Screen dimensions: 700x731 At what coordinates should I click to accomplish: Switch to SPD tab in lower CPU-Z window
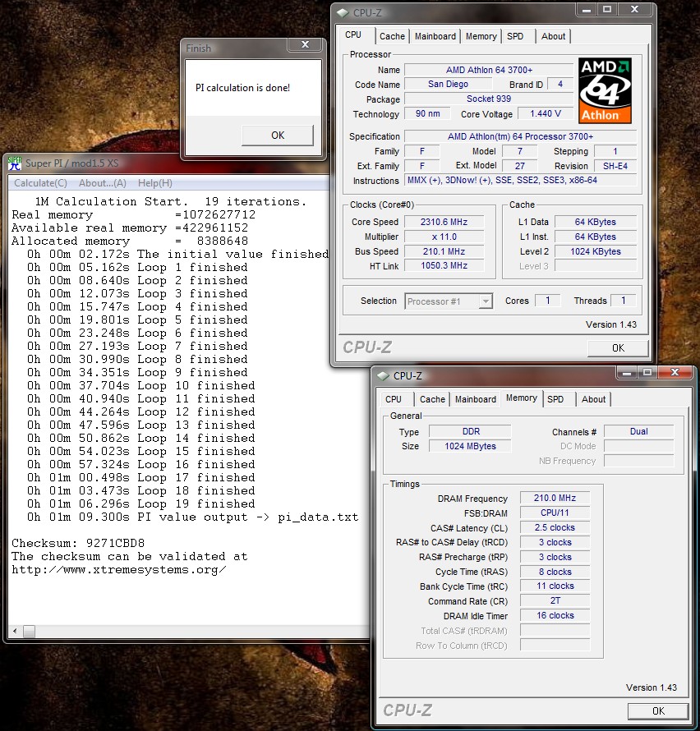pyautogui.click(x=555, y=399)
